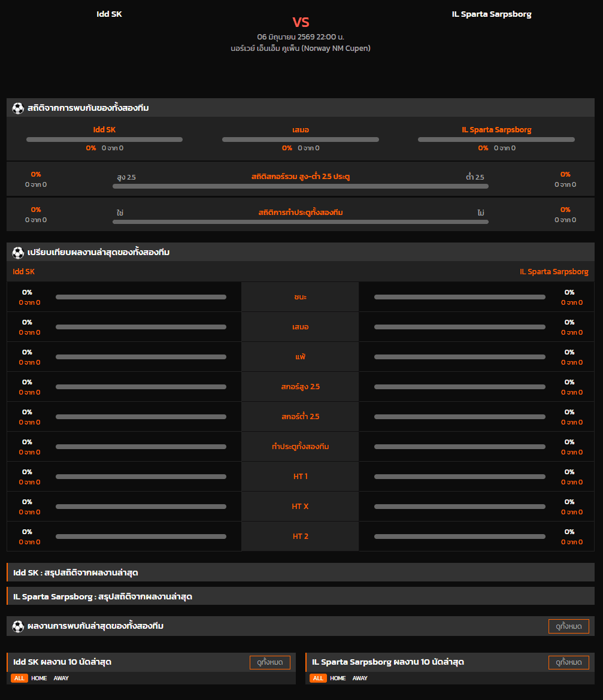Click the red VS label

pyautogui.click(x=301, y=22)
